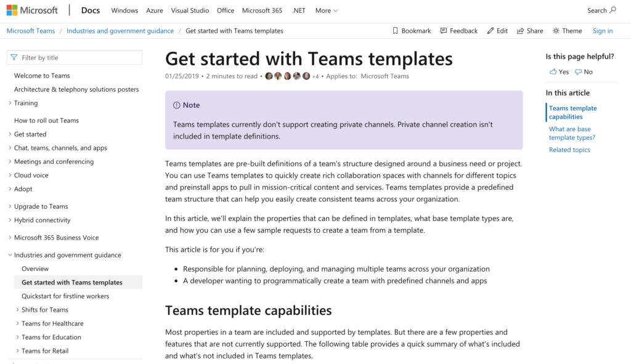Image resolution: width=631 pixels, height=364 pixels.
Task: Click the first contributor avatar
Action: click(269, 76)
